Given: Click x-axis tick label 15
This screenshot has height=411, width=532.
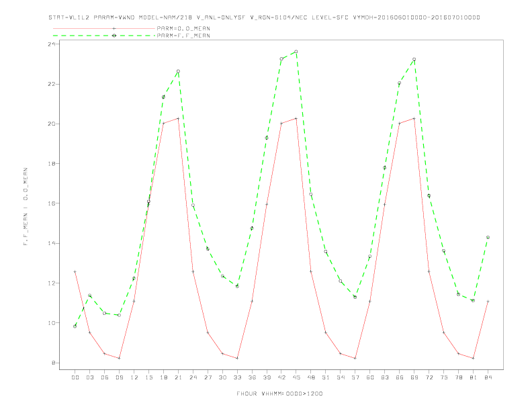Looking at the screenshot, I should coord(148,377).
